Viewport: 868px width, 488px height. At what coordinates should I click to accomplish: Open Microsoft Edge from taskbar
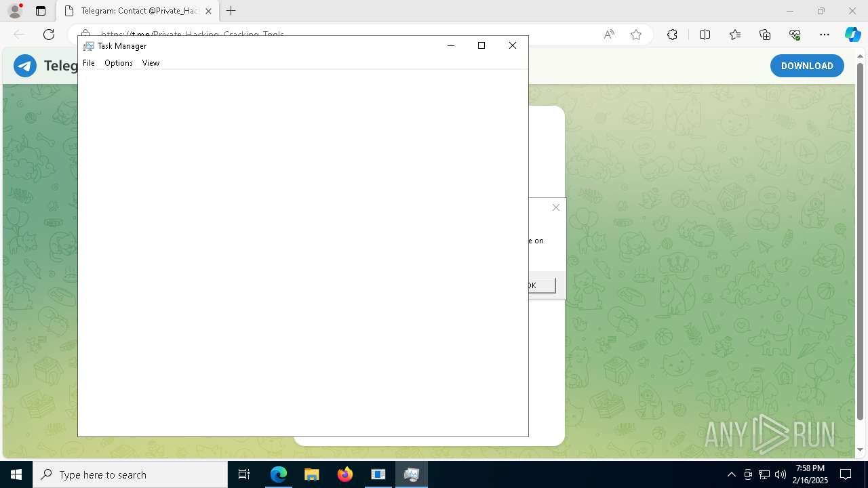[x=279, y=474]
